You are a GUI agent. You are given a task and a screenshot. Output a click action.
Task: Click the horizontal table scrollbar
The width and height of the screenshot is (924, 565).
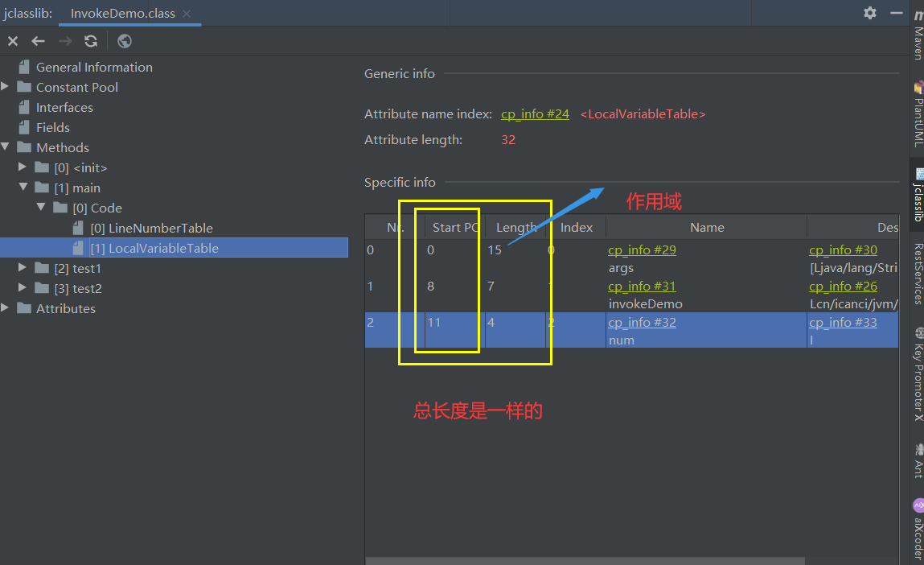coord(585,561)
